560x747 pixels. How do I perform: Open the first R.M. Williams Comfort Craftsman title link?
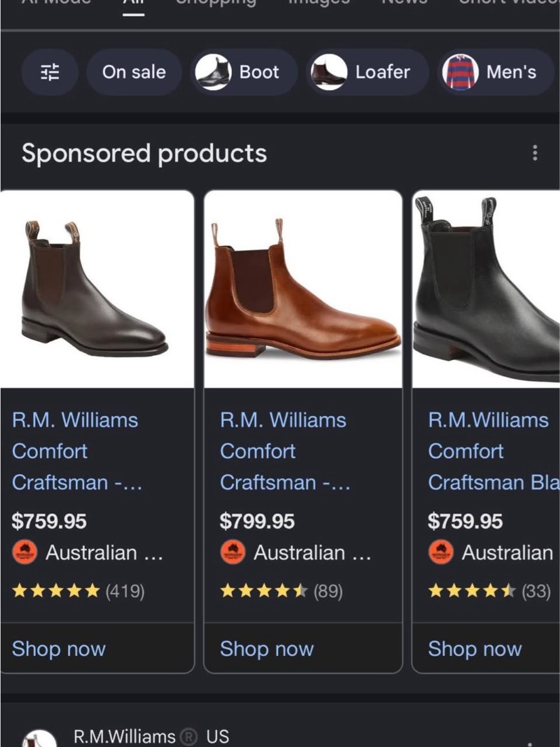pyautogui.click(x=76, y=451)
